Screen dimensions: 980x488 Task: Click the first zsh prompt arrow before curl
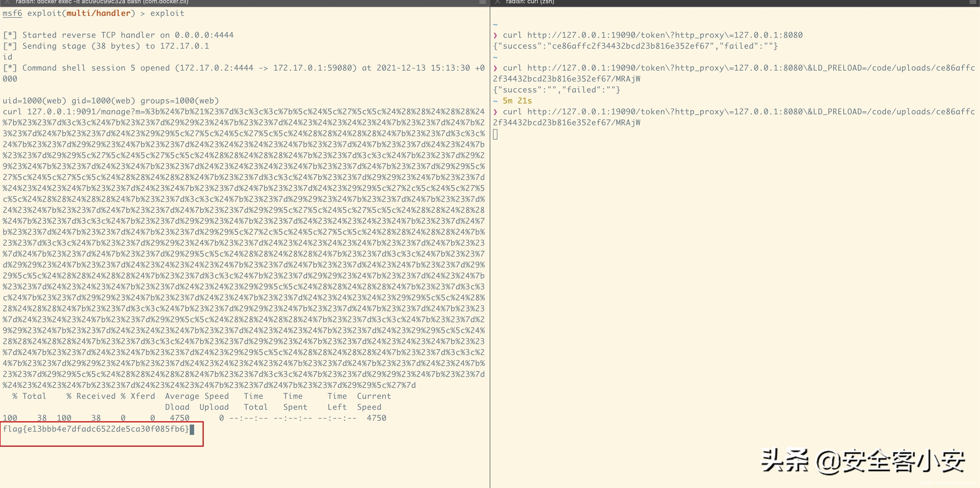[495, 35]
